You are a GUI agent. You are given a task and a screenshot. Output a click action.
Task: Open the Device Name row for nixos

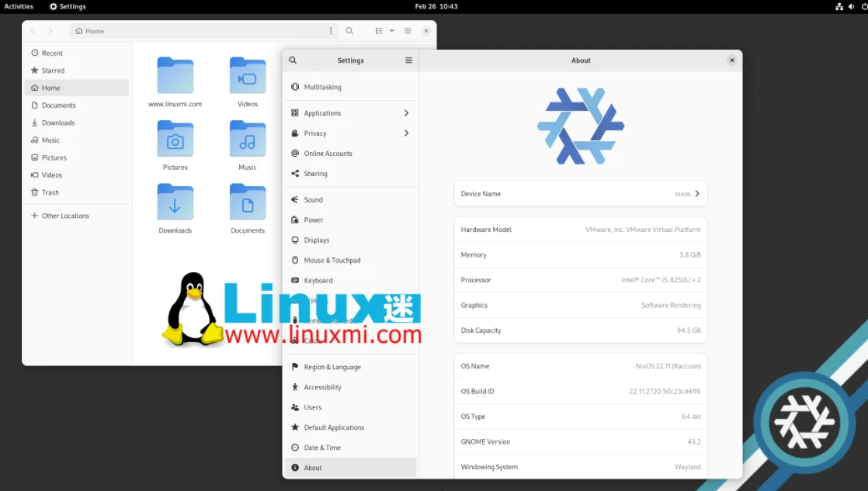click(581, 194)
